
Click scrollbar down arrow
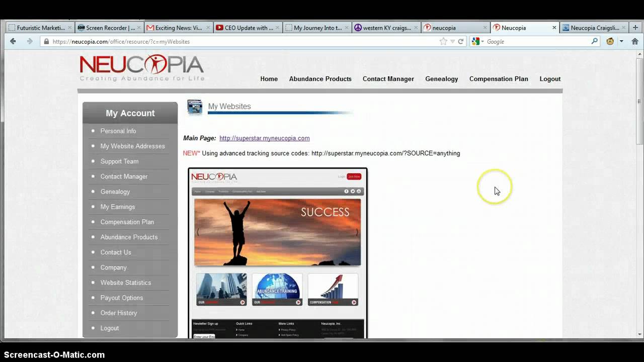click(x=639, y=334)
